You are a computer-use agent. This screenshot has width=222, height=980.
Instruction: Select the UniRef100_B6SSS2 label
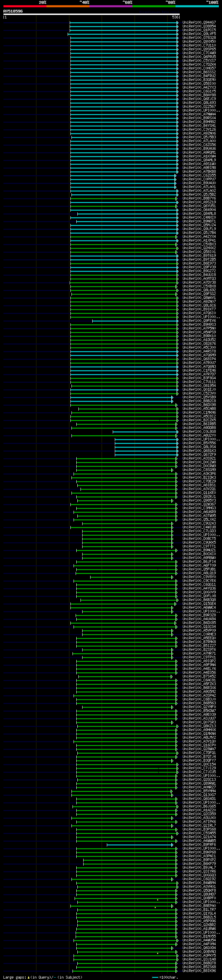[199, 72]
